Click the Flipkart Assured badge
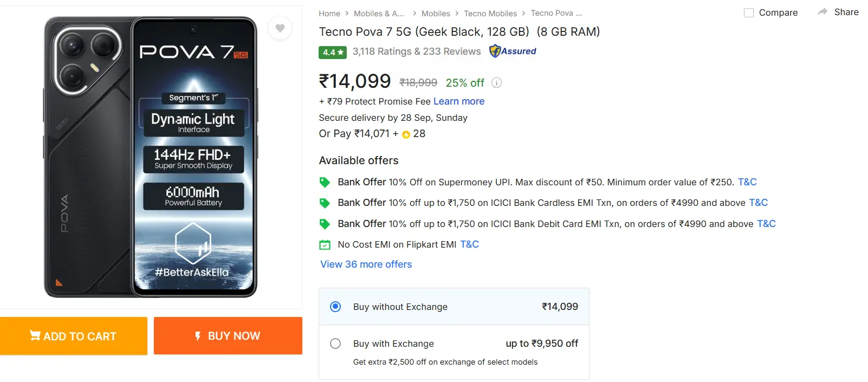The image size is (868, 382). pos(513,51)
